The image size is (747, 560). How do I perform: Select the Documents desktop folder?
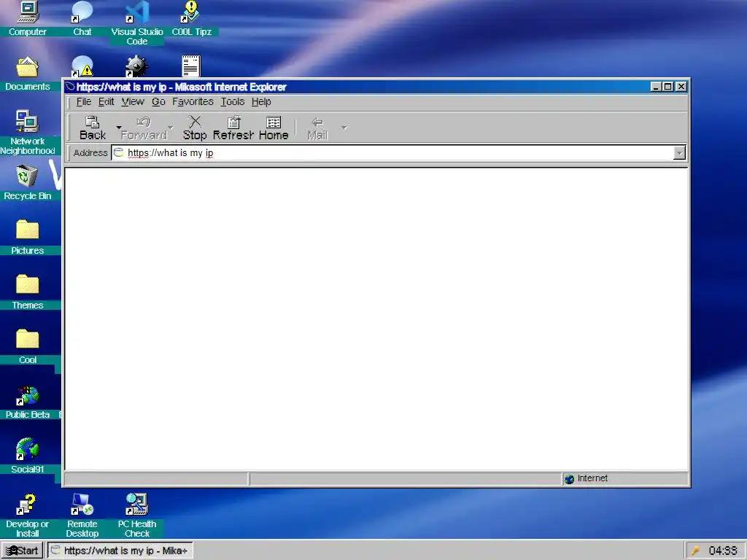click(28, 74)
